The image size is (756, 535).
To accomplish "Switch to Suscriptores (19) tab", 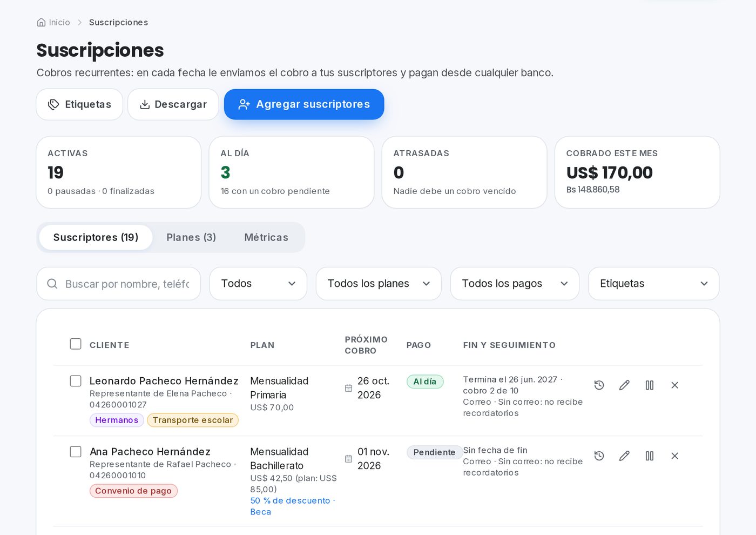I will pyautogui.click(x=96, y=237).
